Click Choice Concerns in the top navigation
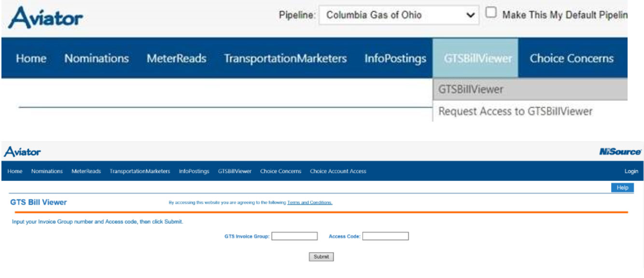 [572, 58]
